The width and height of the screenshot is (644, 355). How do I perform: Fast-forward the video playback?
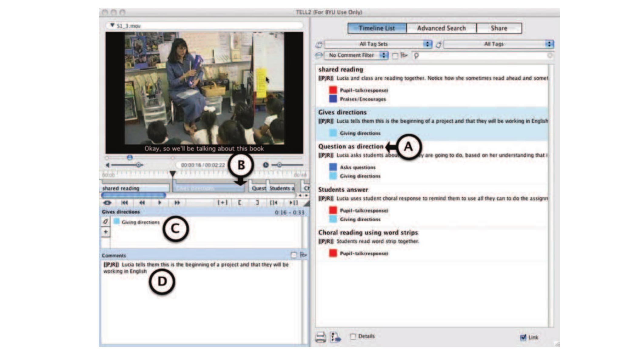[x=177, y=203]
